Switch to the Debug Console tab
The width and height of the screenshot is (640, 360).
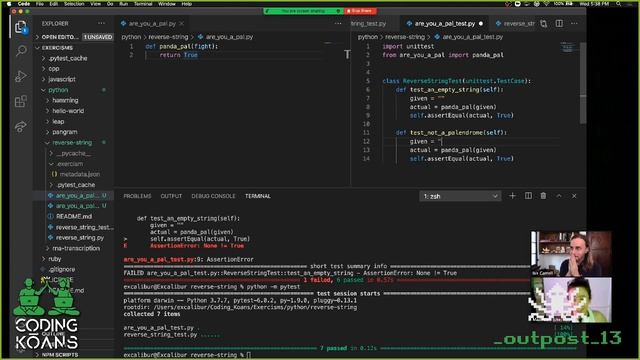(x=213, y=196)
